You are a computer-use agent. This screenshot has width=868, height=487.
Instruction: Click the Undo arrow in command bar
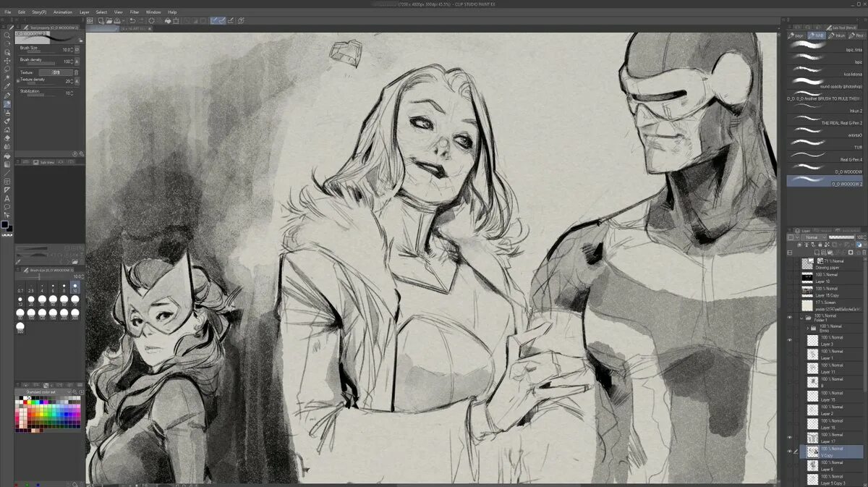[133, 21]
